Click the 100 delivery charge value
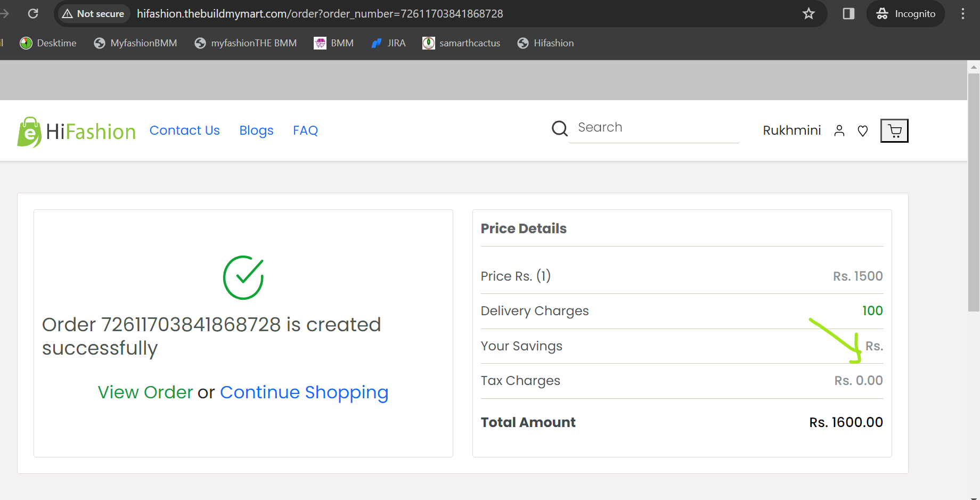980x500 pixels. tap(872, 311)
